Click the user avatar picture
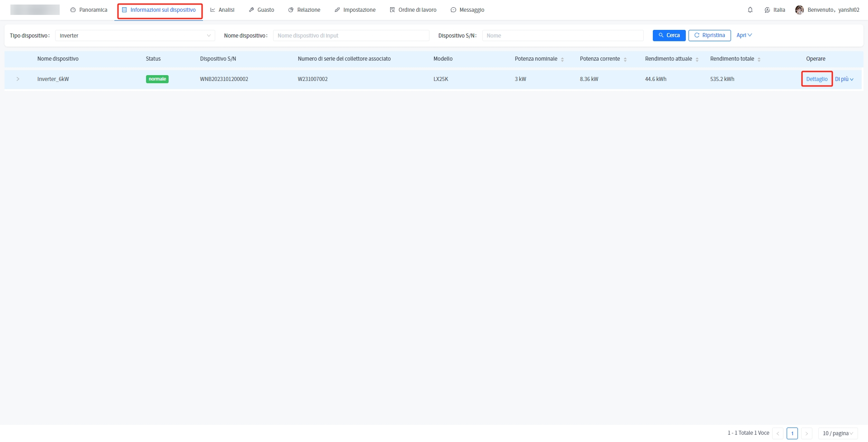868x442 pixels. (x=799, y=10)
